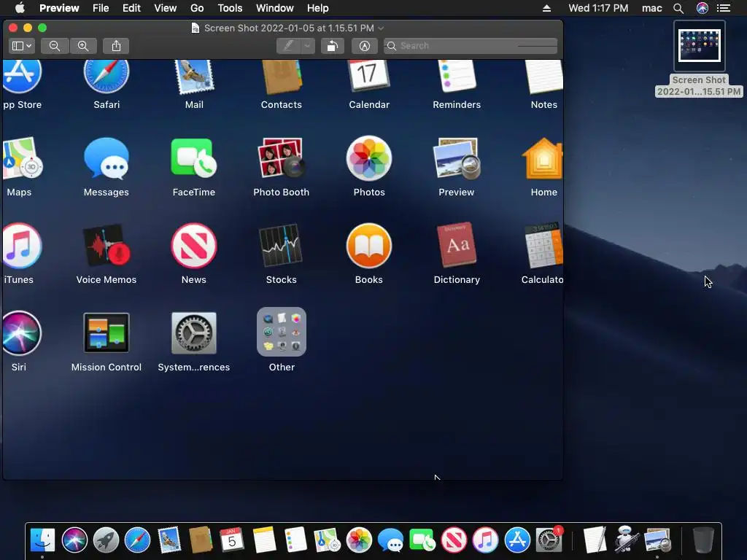Click the mac user name in menu bar
This screenshot has width=747, height=560.
[651, 8]
